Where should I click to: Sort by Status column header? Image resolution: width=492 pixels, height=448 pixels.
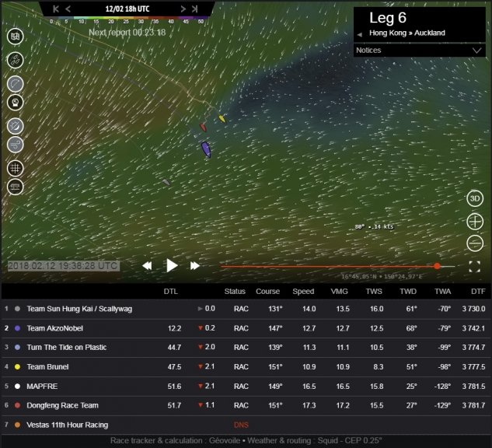235,292
